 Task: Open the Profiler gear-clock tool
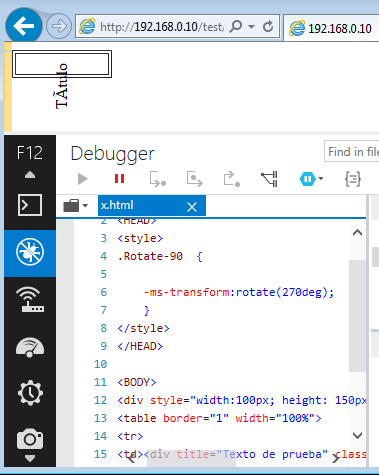(30, 393)
